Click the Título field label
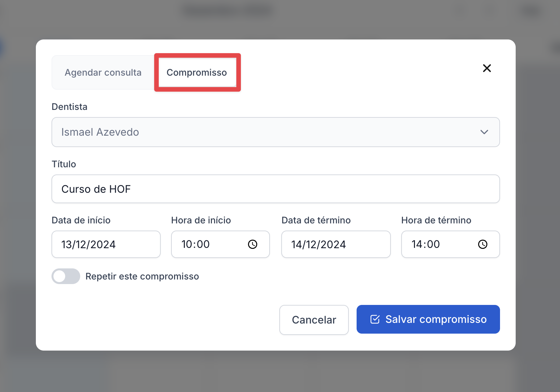 point(64,164)
